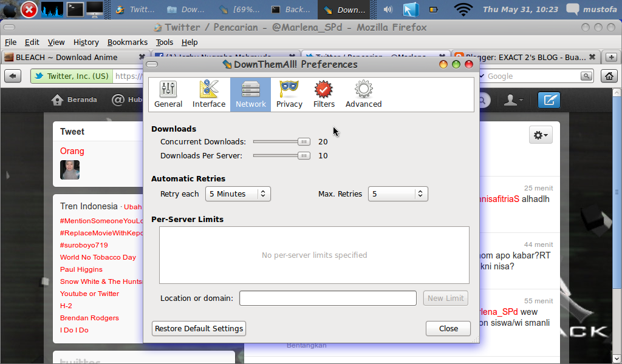Screen dimensions: 622x364
Task: Click the Twitter compose tweet icon
Action: (x=549, y=100)
